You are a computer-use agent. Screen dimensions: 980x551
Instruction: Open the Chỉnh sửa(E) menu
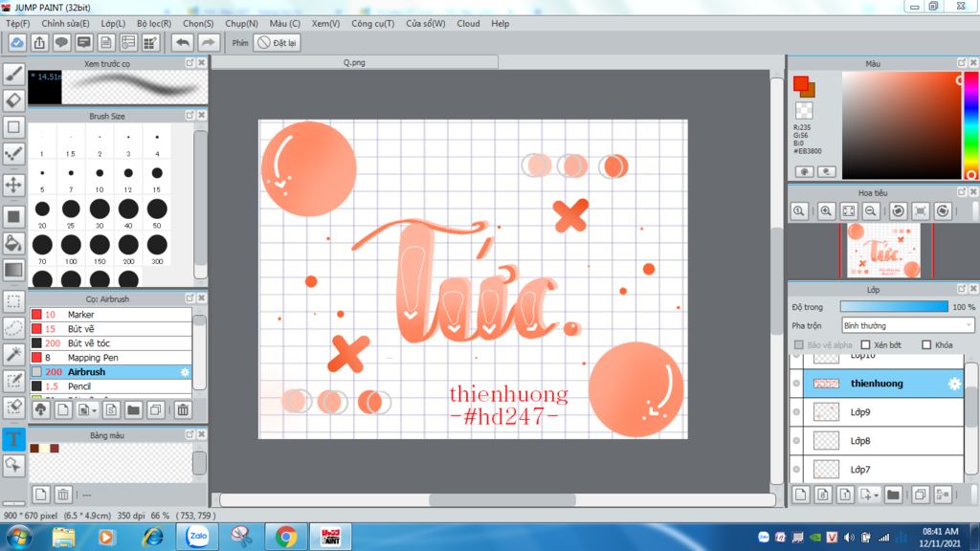(65, 23)
